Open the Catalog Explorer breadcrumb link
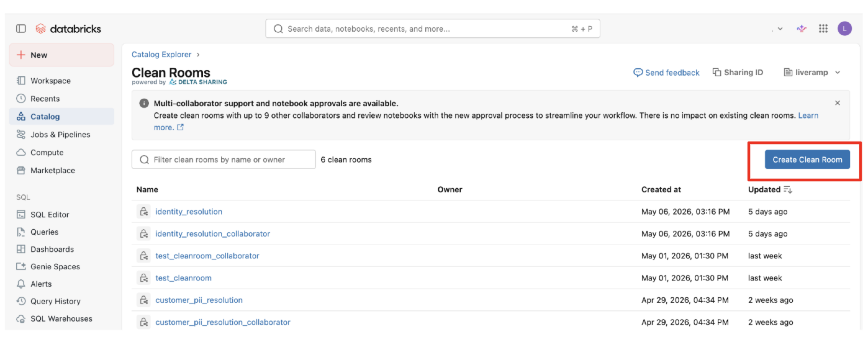 tap(161, 55)
